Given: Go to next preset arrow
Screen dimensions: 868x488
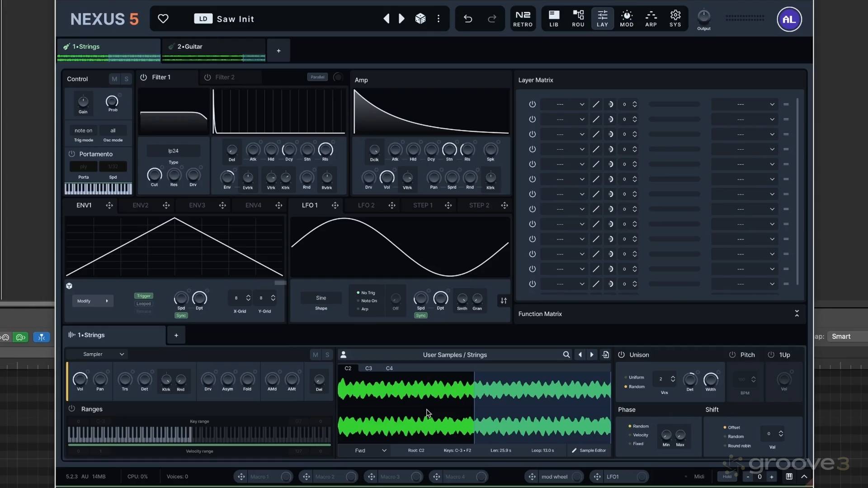Looking at the screenshot, I should (x=401, y=19).
